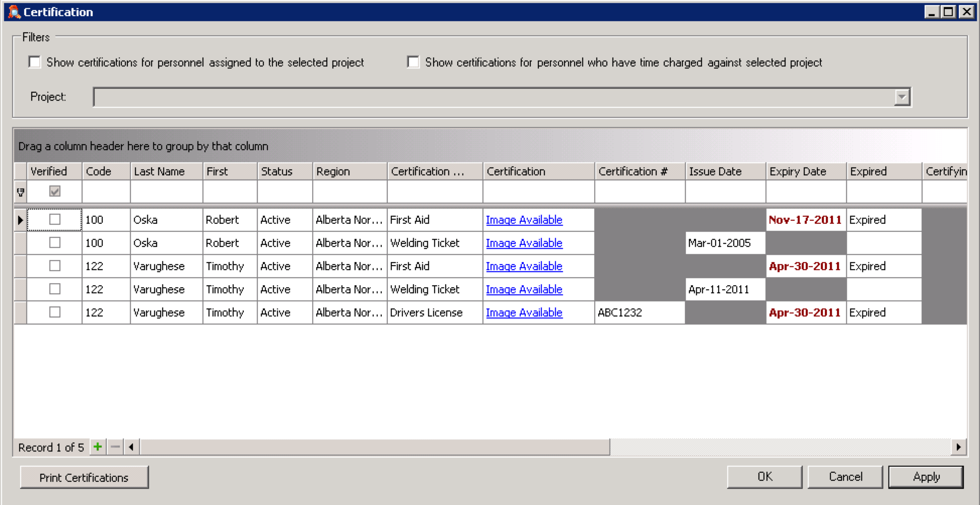
Task: Check Verified box for Oska First Aid row
Action: pos(55,220)
